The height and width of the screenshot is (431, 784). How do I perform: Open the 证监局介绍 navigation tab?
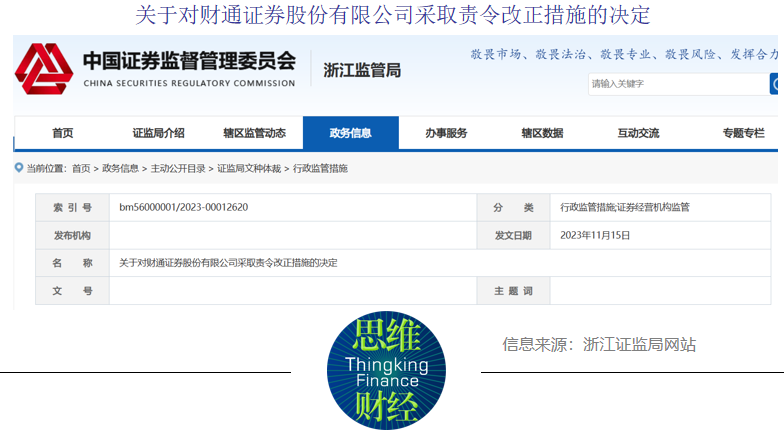coord(158,133)
